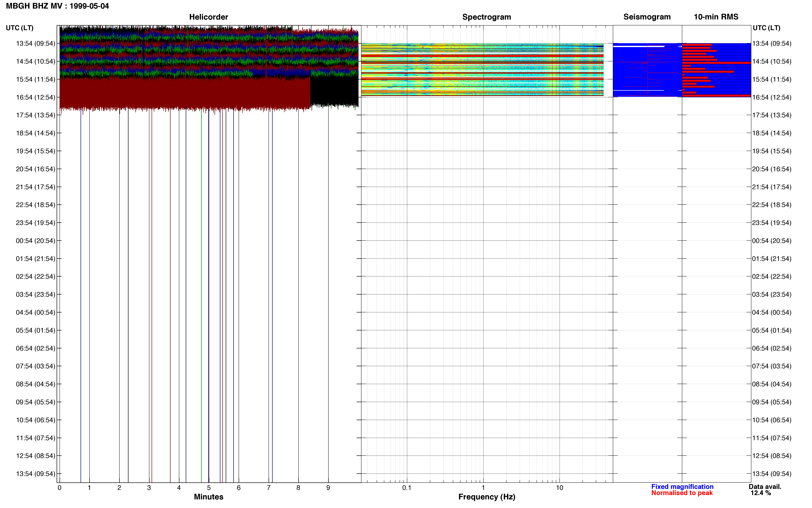Viewport: 812px width, 508px height.
Task: Click the RMS-side time label "03:54 (23:54)"
Action: click(x=772, y=295)
